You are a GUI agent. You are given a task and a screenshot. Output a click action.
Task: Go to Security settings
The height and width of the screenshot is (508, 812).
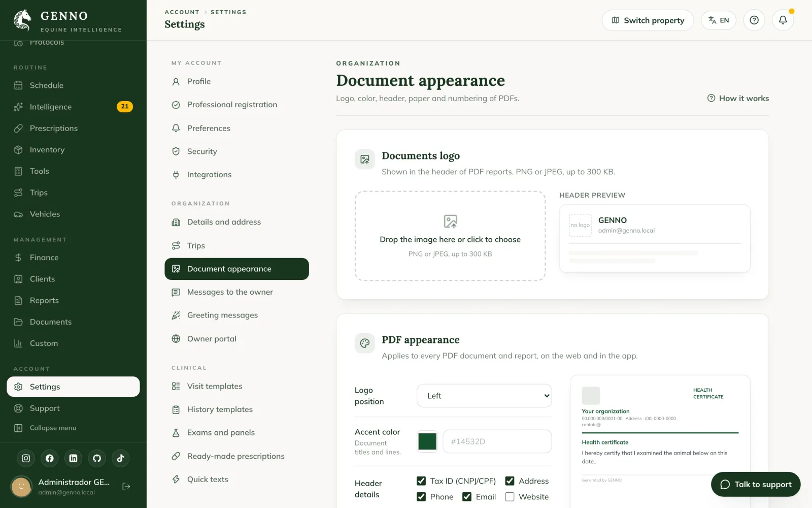click(x=236, y=151)
